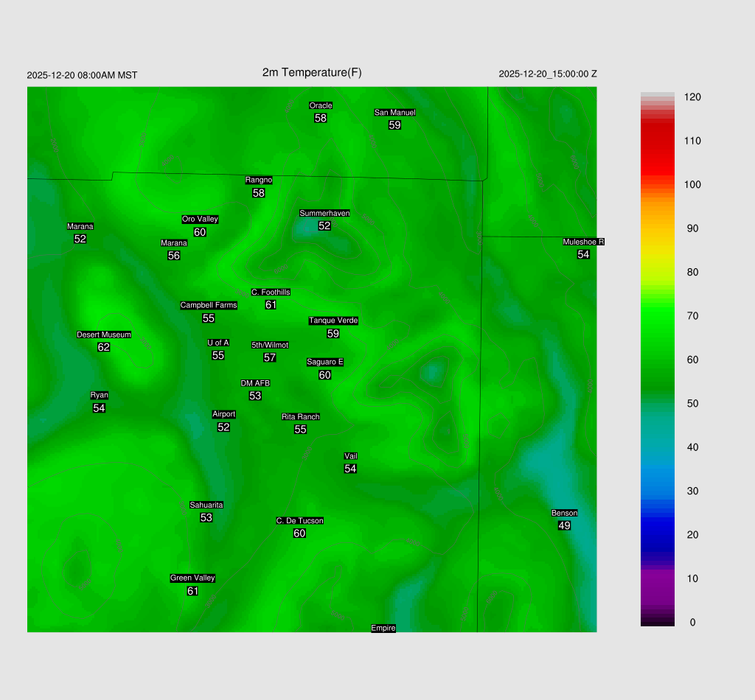The image size is (755, 700).
Task: Click the Oro Valley station label
Action: point(200,219)
